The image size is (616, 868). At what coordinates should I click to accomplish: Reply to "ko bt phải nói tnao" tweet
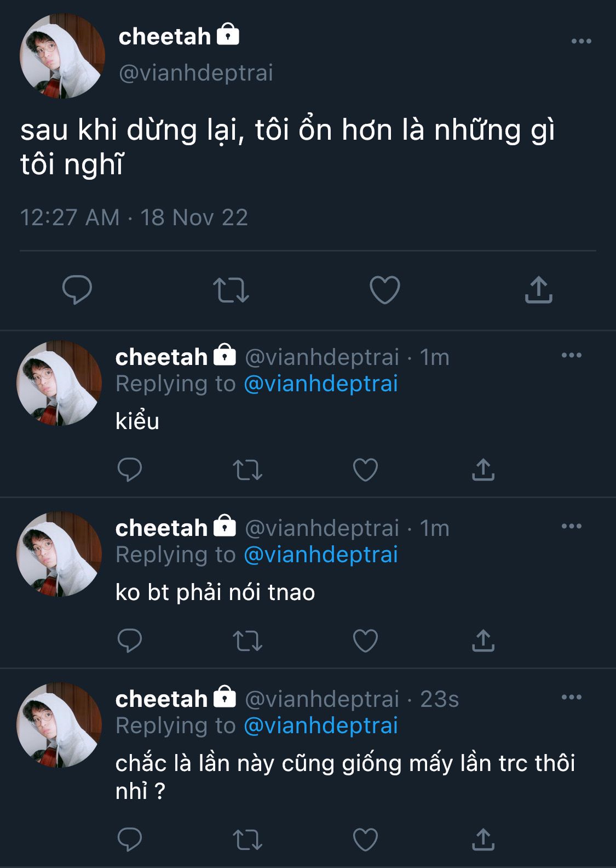[x=130, y=641]
